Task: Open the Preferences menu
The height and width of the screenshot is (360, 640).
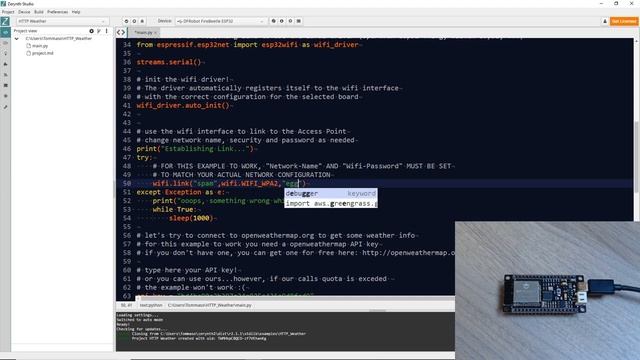Action: tap(58, 12)
